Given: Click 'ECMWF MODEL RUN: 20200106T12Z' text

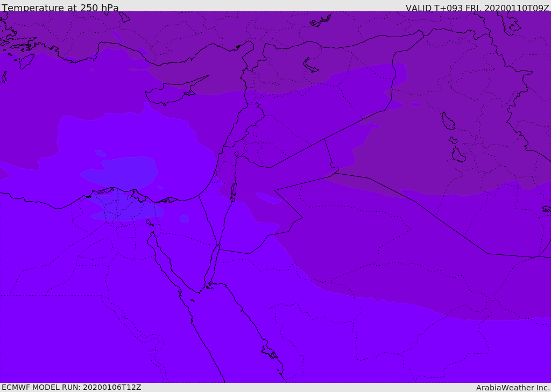Looking at the screenshot, I should (x=72, y=387).
